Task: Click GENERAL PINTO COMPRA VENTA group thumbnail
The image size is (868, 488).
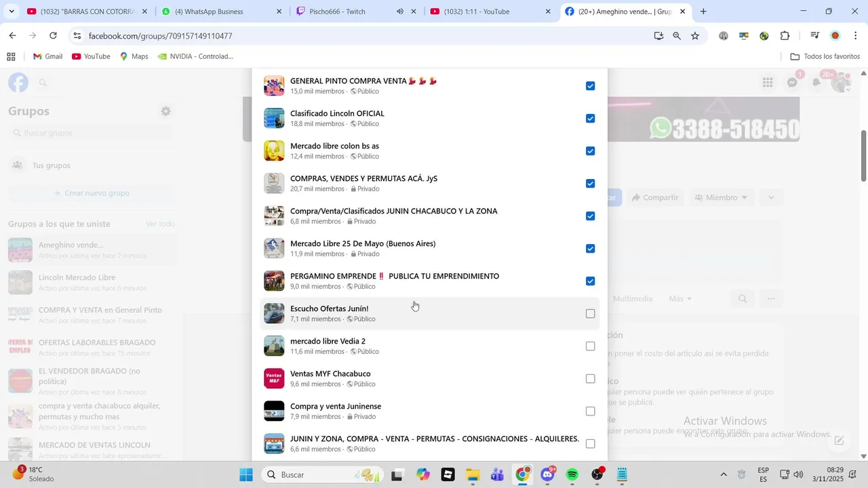Action: click(274, 86)
